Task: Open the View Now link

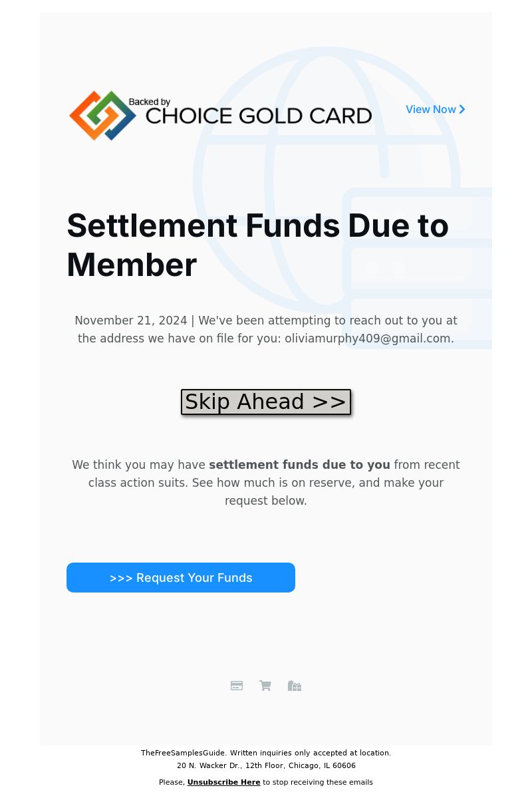Action: point(436,109)
